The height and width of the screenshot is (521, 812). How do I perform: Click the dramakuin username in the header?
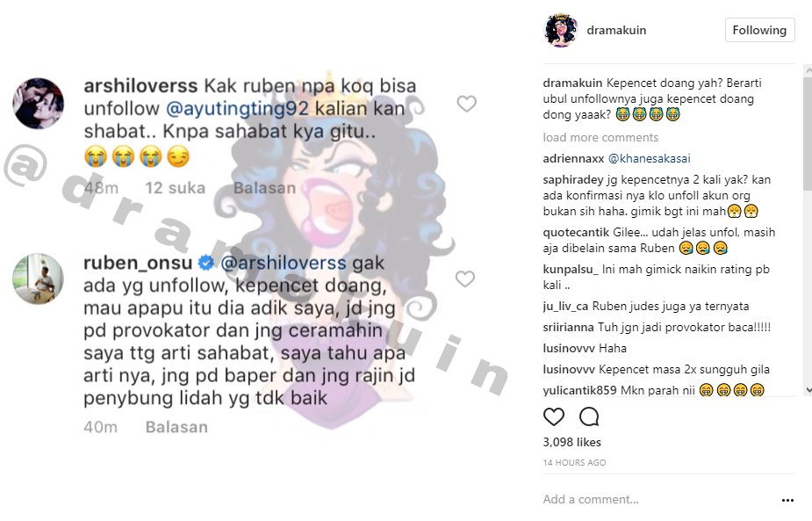point(616,30)
